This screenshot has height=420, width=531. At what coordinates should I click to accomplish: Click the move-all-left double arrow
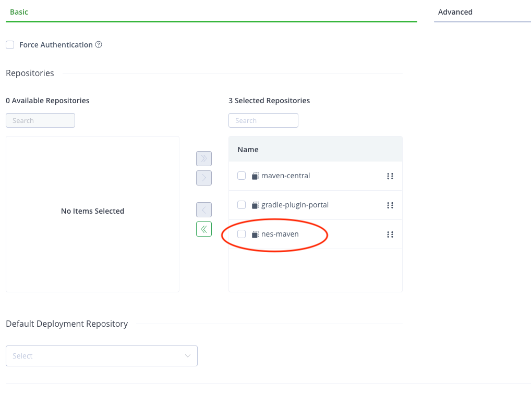point(204,229)
